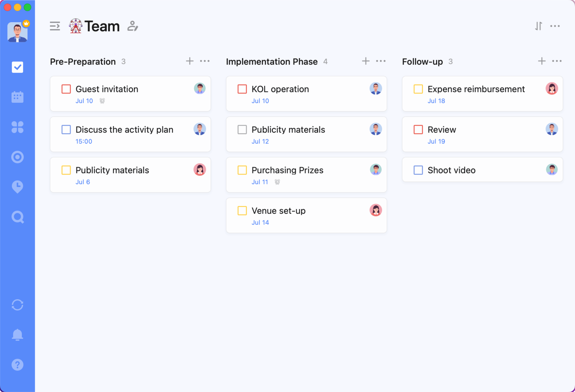Open notifications via the bell icon
The image size is (575, 392).
17,335
